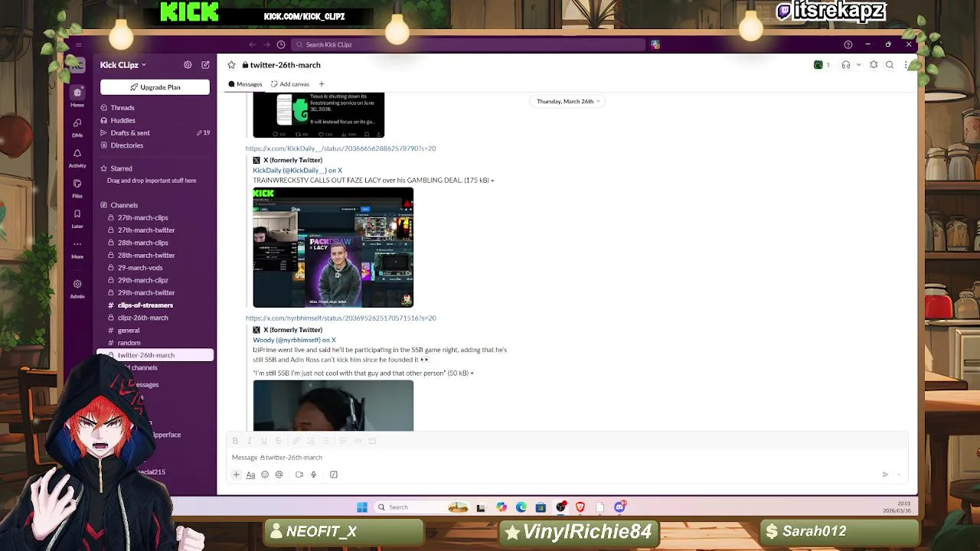Image resolution: width=980 pixels, height=551 pixels.
Task: Open Microsoft Edge from the taskbar
Action: click(x=521, y=507)
